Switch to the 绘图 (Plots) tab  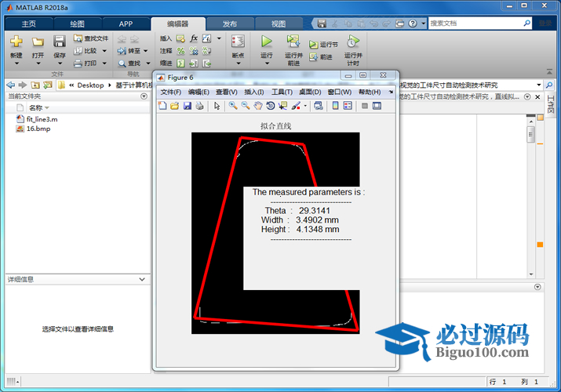click(x=77, y=24)
